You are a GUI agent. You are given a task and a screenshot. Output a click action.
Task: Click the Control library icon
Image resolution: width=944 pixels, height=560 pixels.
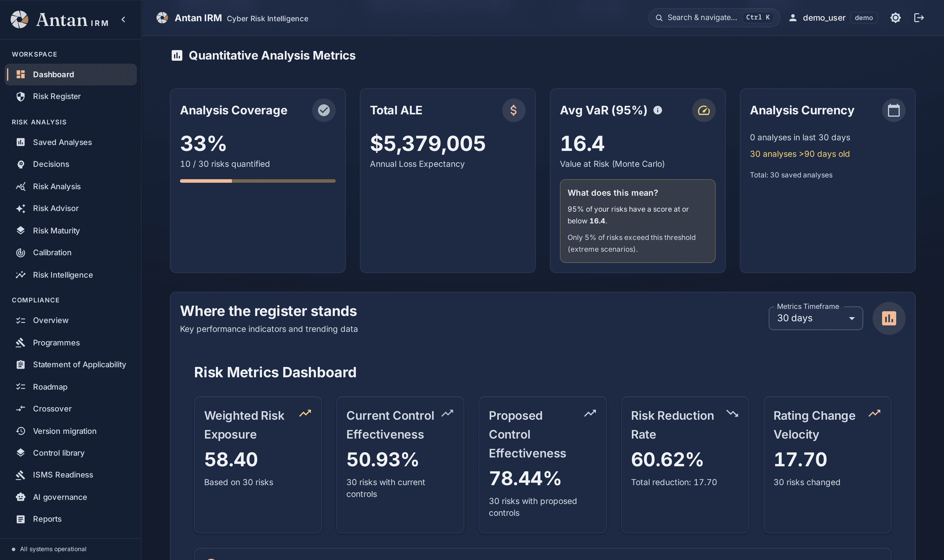click(21, 453)
